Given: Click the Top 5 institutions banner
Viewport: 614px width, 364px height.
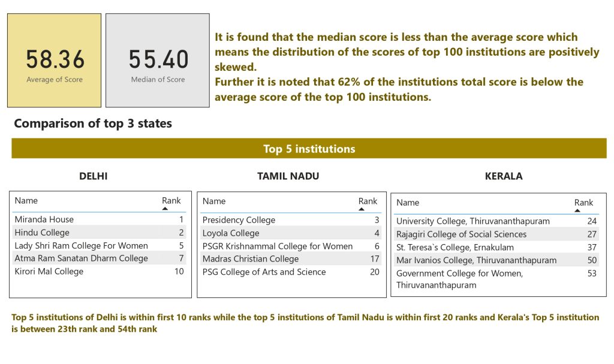Looking at the screenshot, I should pos(309,149).
